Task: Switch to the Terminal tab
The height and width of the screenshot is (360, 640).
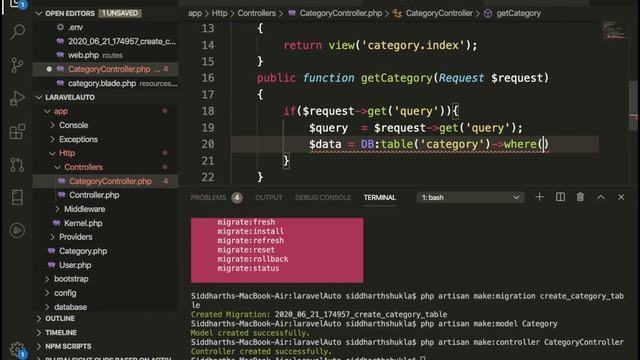Action: click(x=380, y=198)
